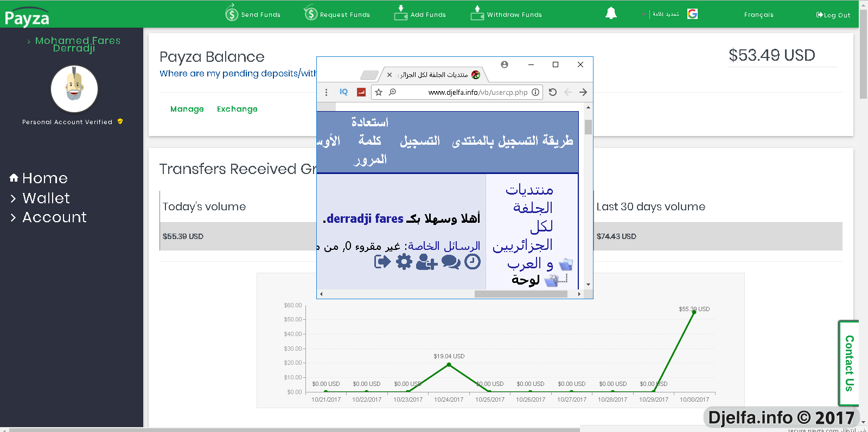Click the $55.39 USD chart data point
Image resolution: width=868 pixels, height=432 pixels.
(x=694, y=312)
